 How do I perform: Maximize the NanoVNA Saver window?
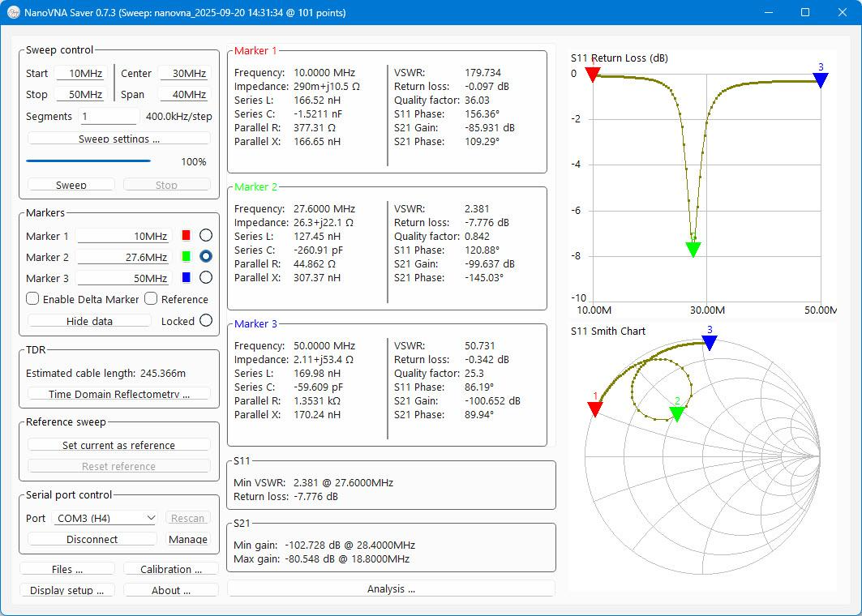tap(805, 12)
